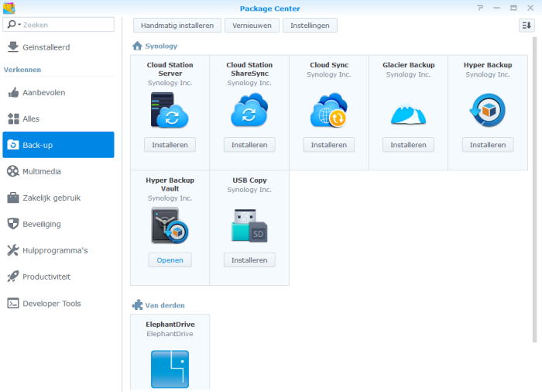The height and width of the screenshot is (392, 542).
Task: Click the vertical scrollbar
Action: 534,190
